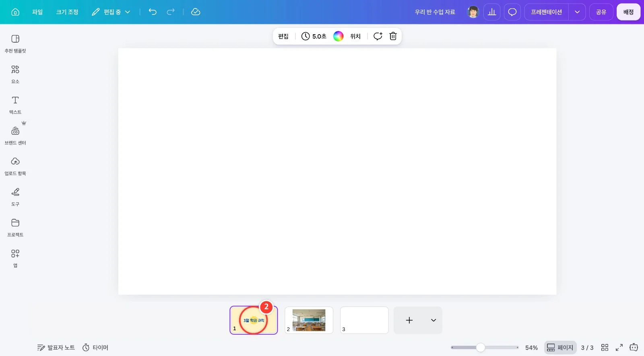Undo the last action
Screen dimensions: 644x356
point(153,12)
